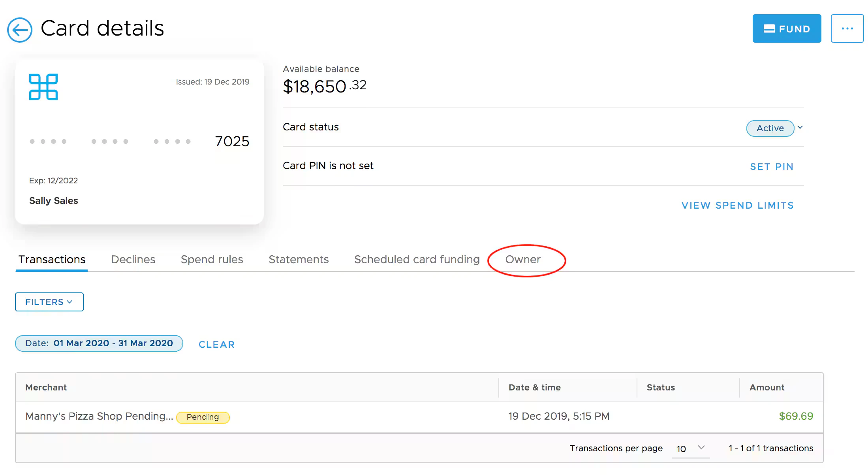Open the Owner tab

(522, 259)
